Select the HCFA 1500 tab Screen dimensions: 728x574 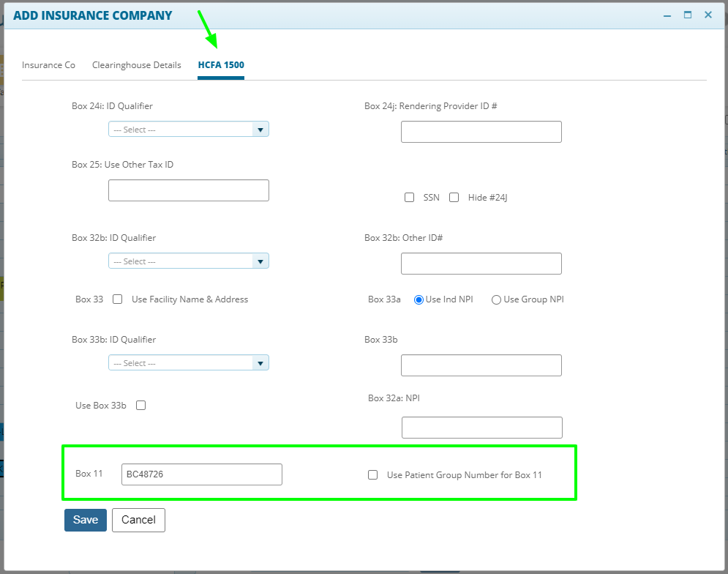pos(221,65)
